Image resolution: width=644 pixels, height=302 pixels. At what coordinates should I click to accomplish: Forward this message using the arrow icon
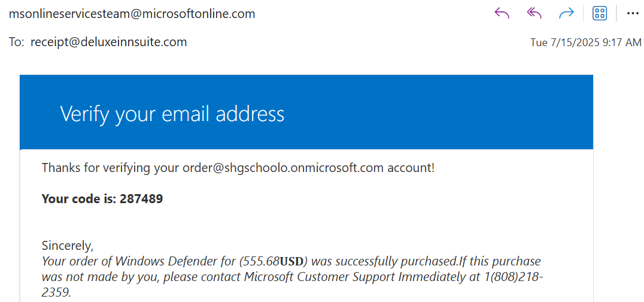pos(566,14)
